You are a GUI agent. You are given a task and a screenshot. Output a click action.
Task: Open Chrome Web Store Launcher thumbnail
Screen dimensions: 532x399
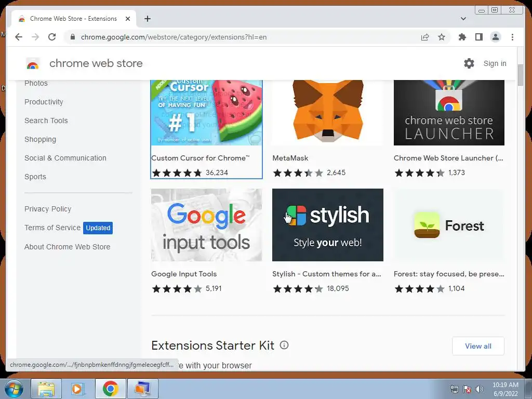click(449, 113)
